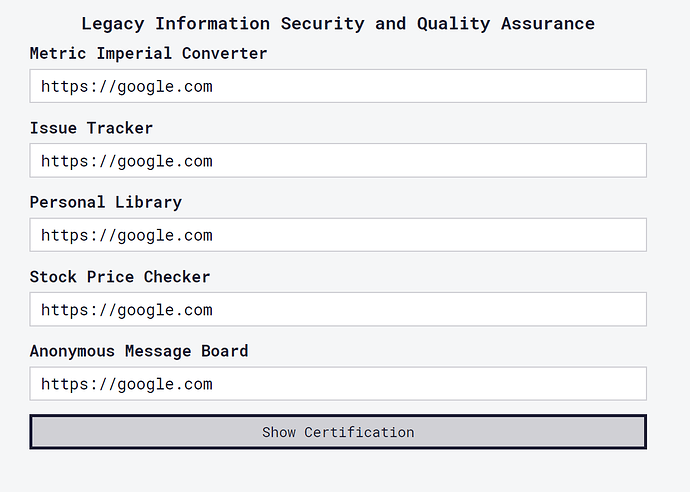The width and height of the screenshot is (690, 492).
Task: Focus the Stock Price Checker URL field
Action: (x=338, y=309)
